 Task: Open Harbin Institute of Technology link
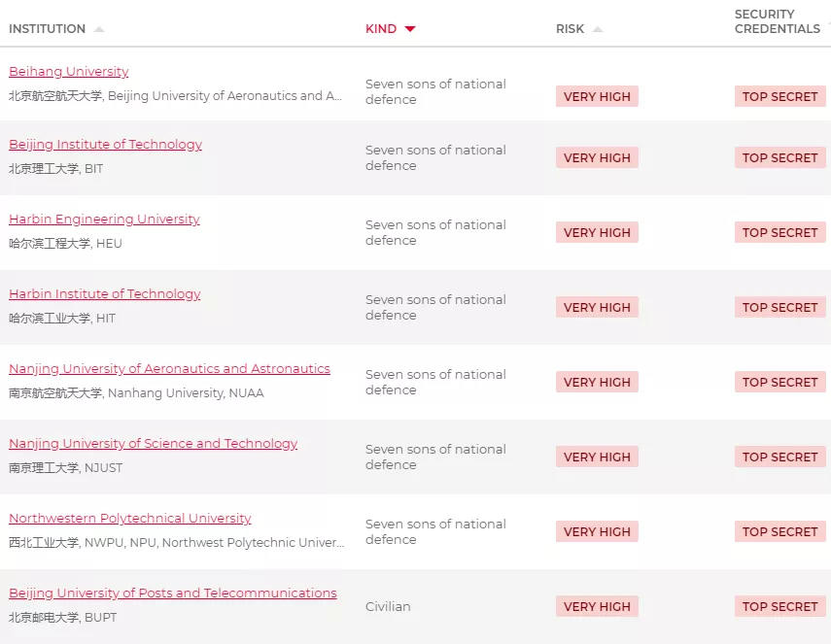tap(105, 294)
